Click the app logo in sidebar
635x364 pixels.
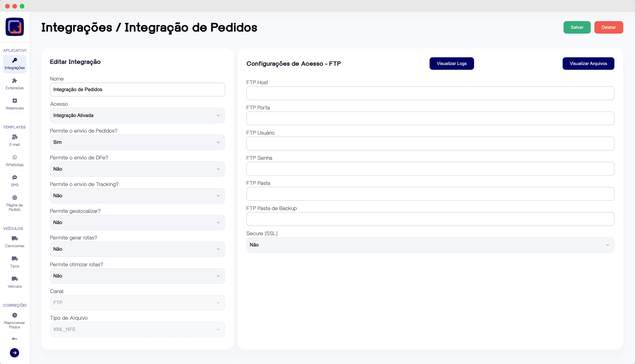pyautogui.click(x=15, y=27)
